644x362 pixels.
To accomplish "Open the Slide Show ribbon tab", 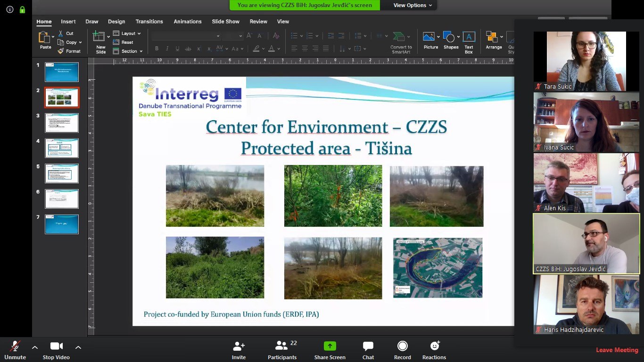I will pyautogui.click(x=225, y=22).
